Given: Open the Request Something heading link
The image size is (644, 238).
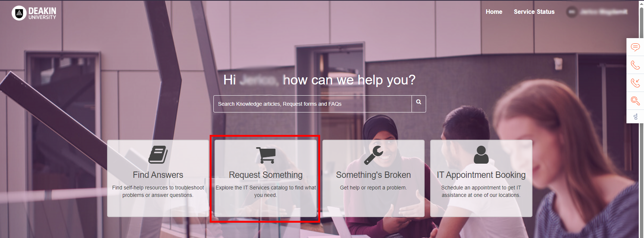Looking at the screenshot, I should [x=266, y=175].
